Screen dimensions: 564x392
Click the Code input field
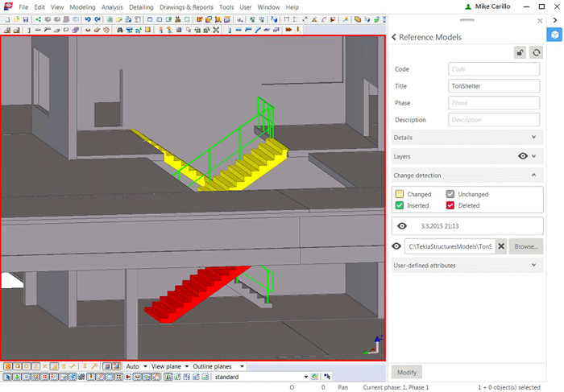tap(493, 69)
